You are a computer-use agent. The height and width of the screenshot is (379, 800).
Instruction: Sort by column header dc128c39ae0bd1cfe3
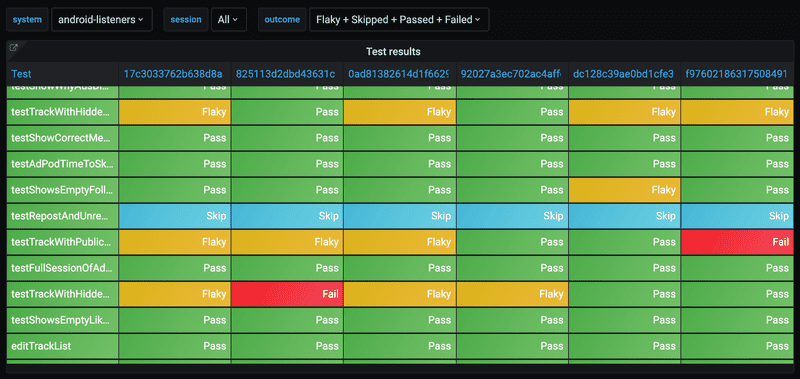coord(623,74)
